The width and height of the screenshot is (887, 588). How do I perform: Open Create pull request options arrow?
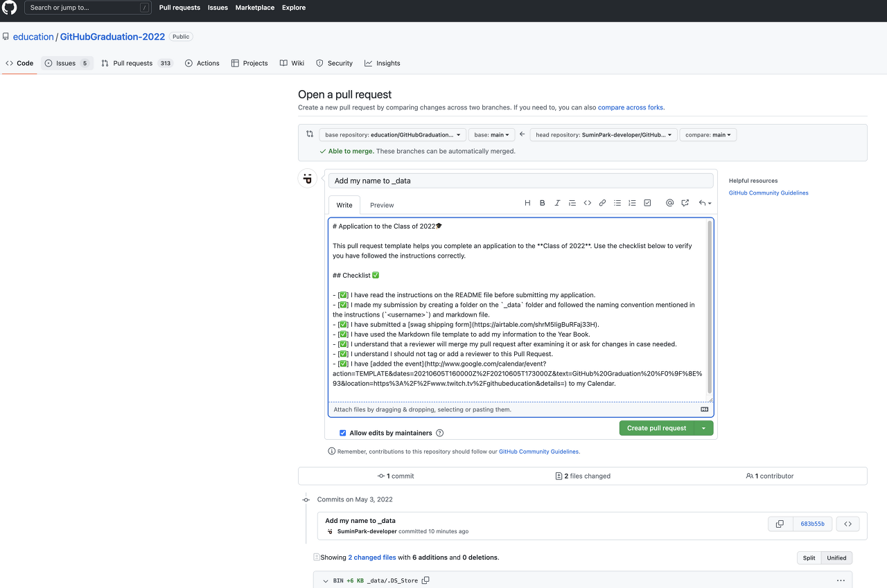click(x=703, y=428)
